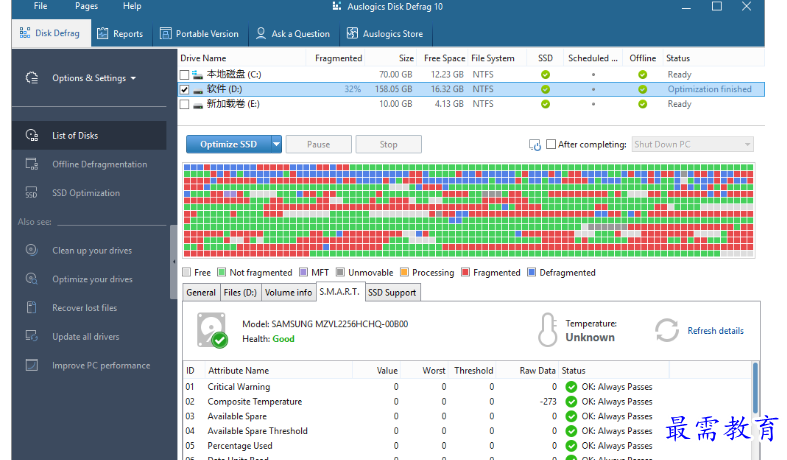This screenshot has width=787, height=460.
Task: Click the Pause button
Action: [x=318, y=144]
